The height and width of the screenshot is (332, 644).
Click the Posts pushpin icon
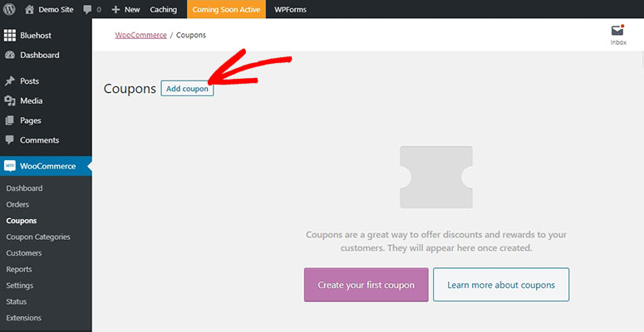point(10,81)
